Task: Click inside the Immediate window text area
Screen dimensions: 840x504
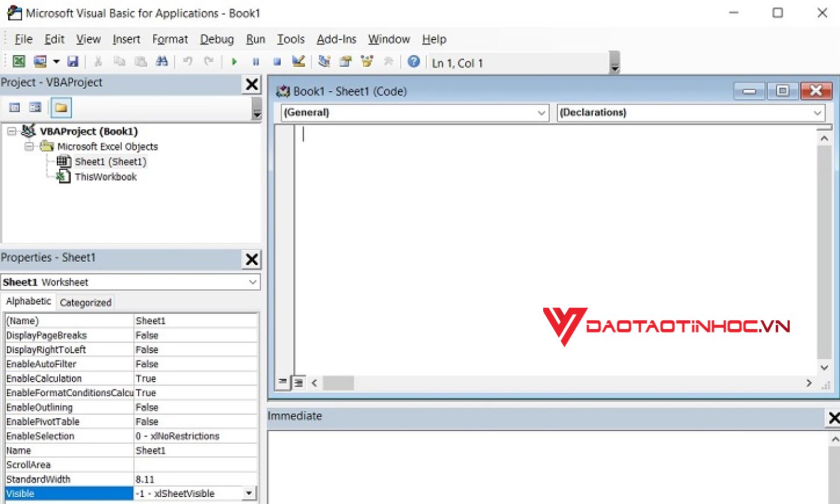Action: (548, 468)
